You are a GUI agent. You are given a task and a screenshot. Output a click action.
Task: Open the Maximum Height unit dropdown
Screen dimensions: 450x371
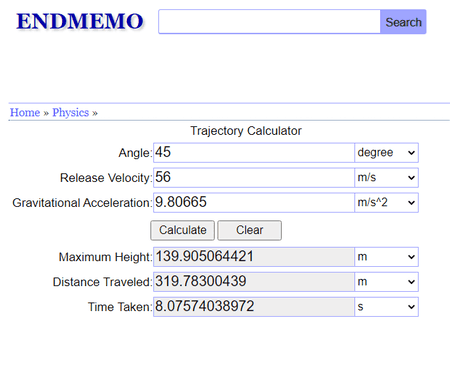(386, 257)
